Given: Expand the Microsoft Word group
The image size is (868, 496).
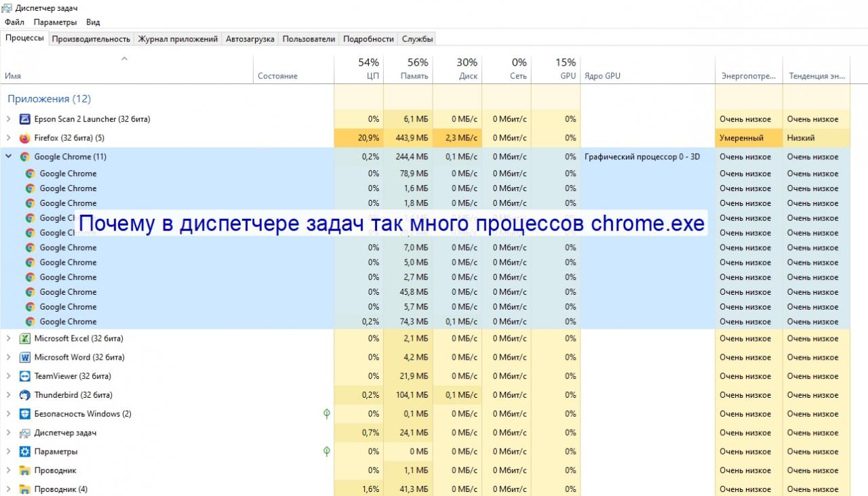Looking at the screenshot, I should click(8, 358).
